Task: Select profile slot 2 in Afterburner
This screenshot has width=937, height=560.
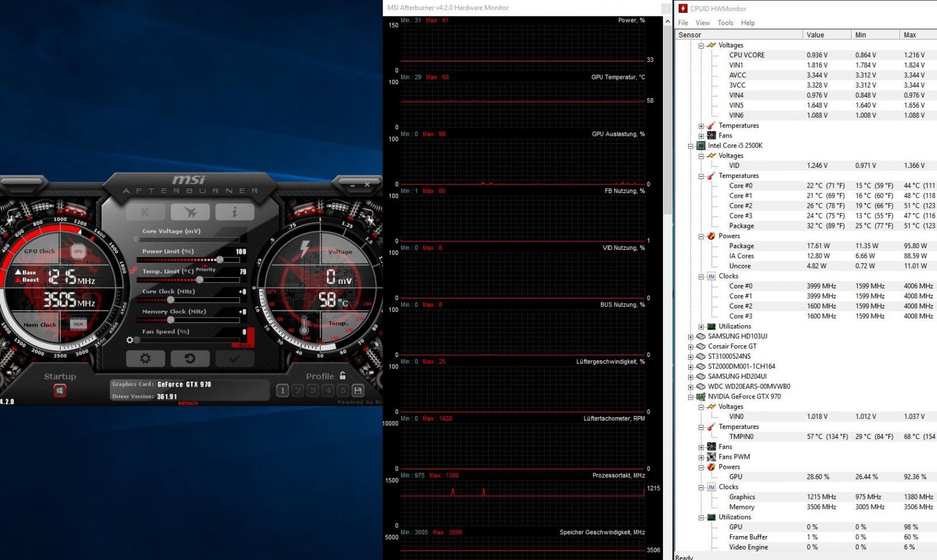Action: [x=297, y=390]
